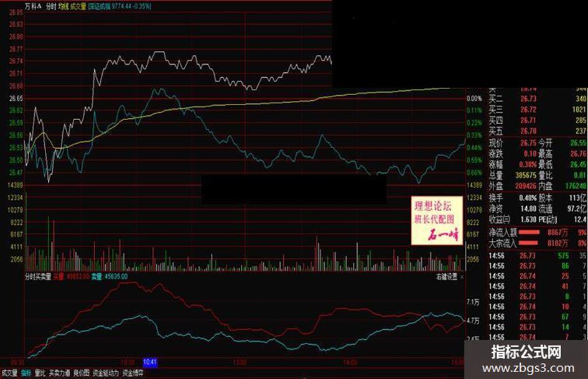Click the 涨跌 0.10 value
Screen dimensions: 588x379
(530, 154)
